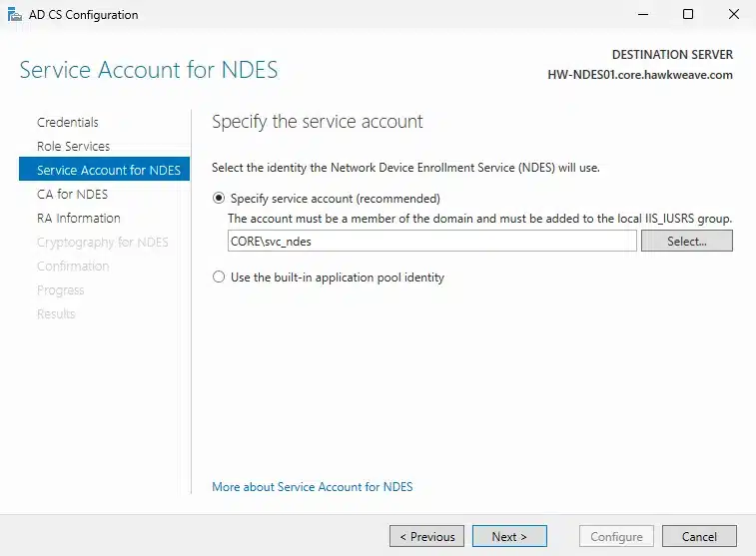Click the Previous button
The image size is (756, 556).
pos(427,536)
